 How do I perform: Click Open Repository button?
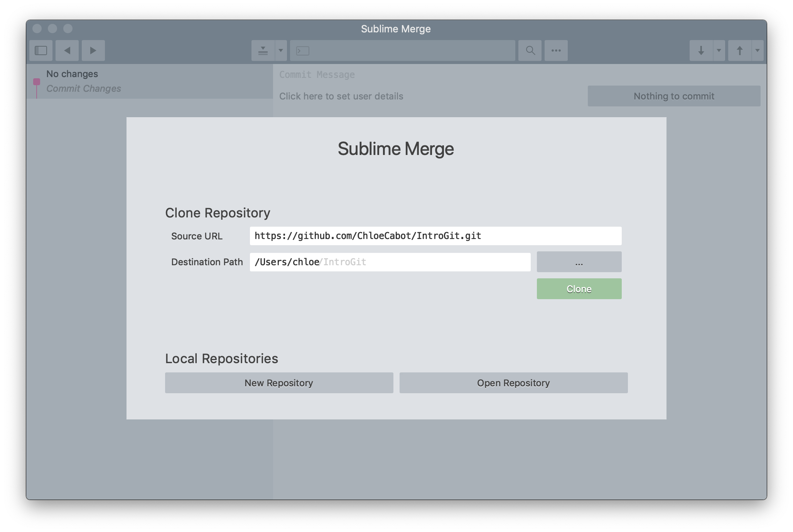[514, 383]
